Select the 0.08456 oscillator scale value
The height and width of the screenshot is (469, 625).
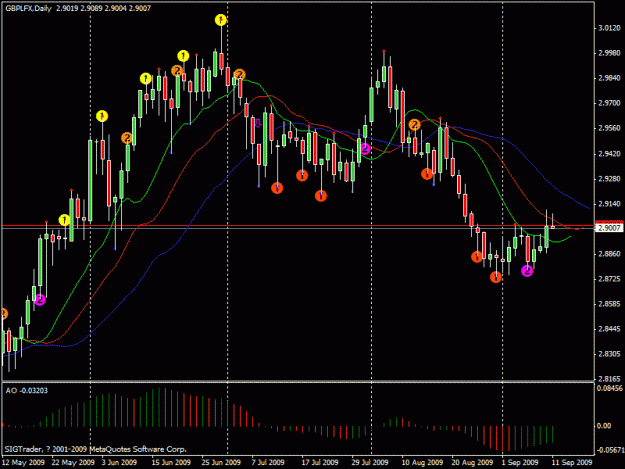(609, 388)
